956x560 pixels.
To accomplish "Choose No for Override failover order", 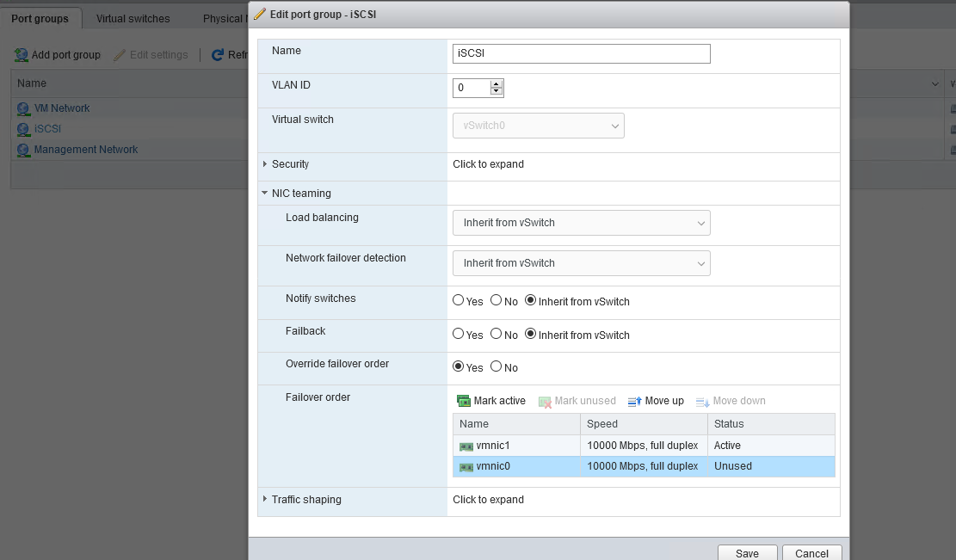I will pos(496,367).
